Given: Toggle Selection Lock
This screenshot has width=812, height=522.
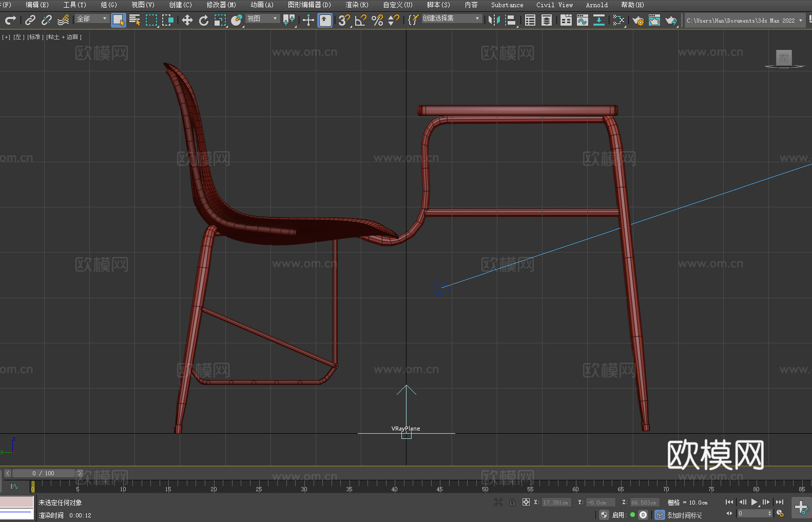Looking at the screenshot, I should click(512, 502).
